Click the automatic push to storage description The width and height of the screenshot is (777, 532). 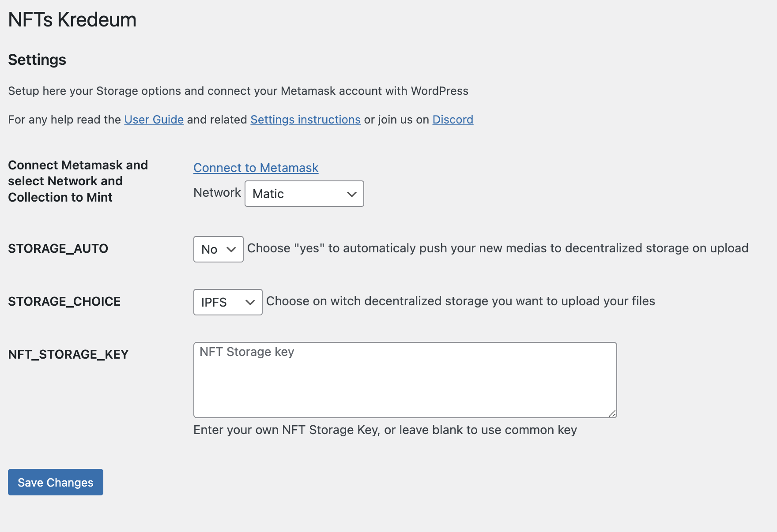pyautogui.click(x=498, y=248)
